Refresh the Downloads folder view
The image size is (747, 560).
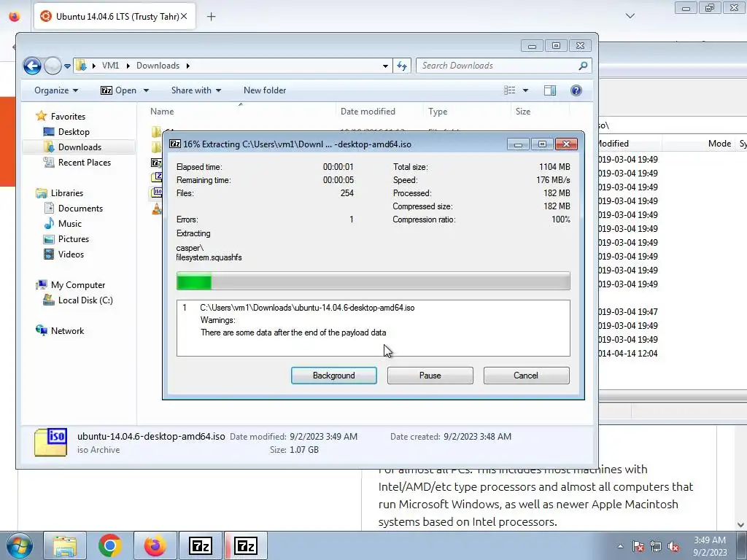coord(402,66)
